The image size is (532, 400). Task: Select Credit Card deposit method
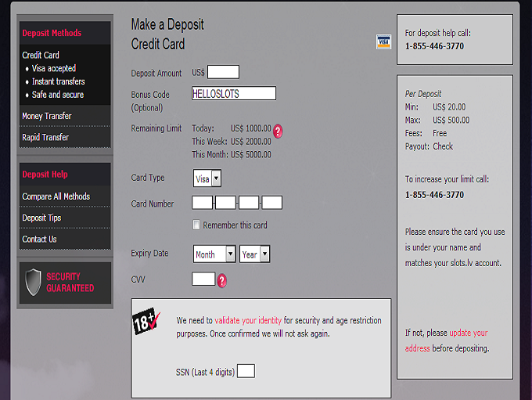point(41,55)
